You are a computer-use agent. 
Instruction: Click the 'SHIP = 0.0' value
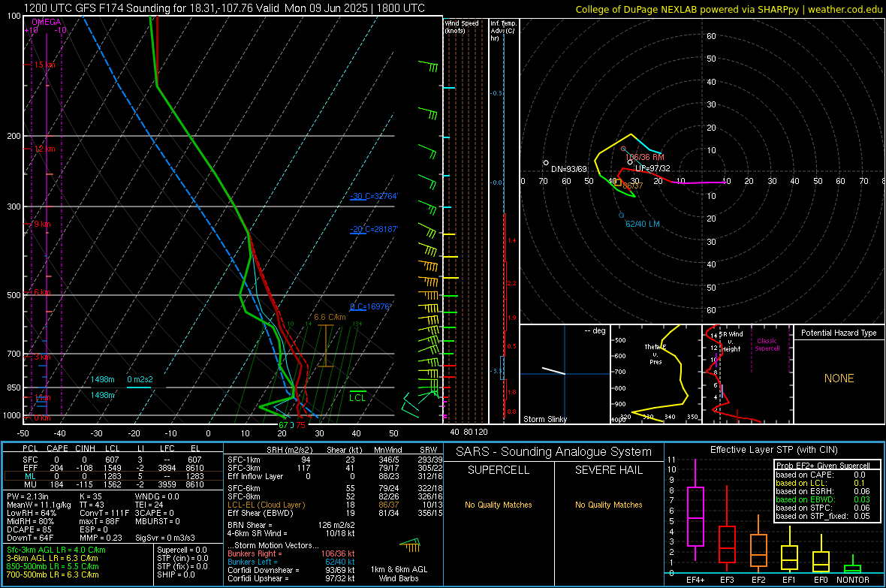[x=176, y=574]
